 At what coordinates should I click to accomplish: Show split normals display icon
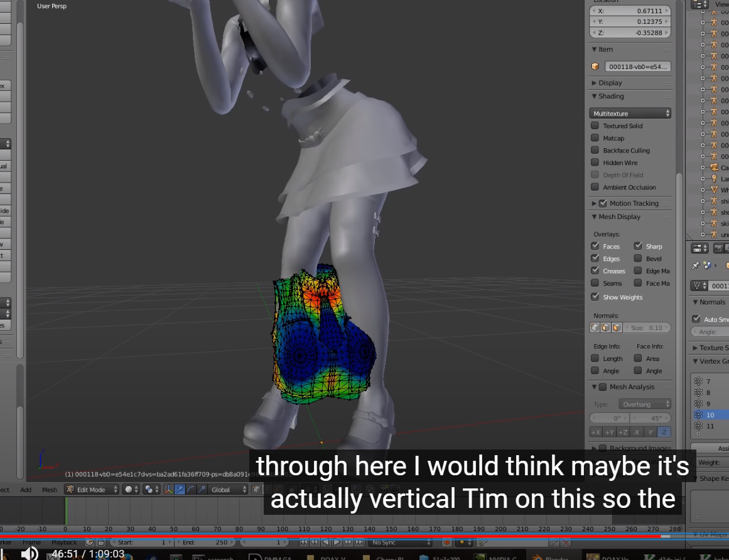click(605, 328)
